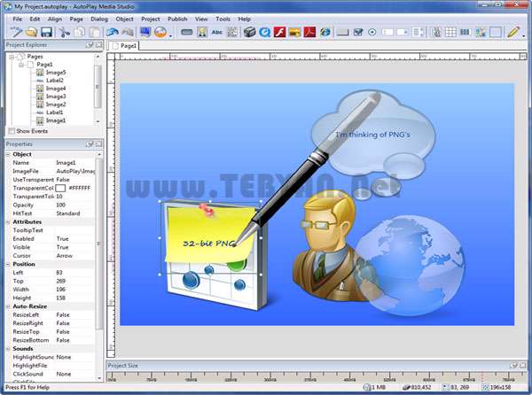The height and width of the screenshot is (395, 532).
Task: Collapse the Object properties section
Action: pos(8,154)
